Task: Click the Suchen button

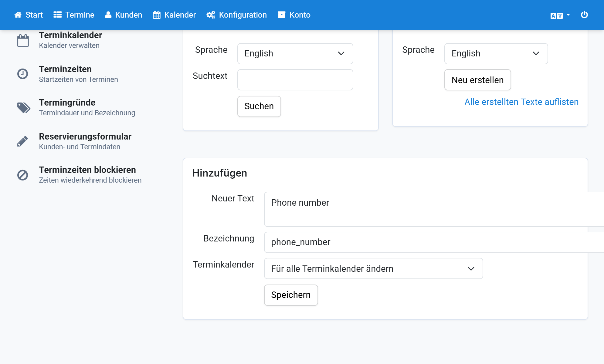Action: point(259,106)
